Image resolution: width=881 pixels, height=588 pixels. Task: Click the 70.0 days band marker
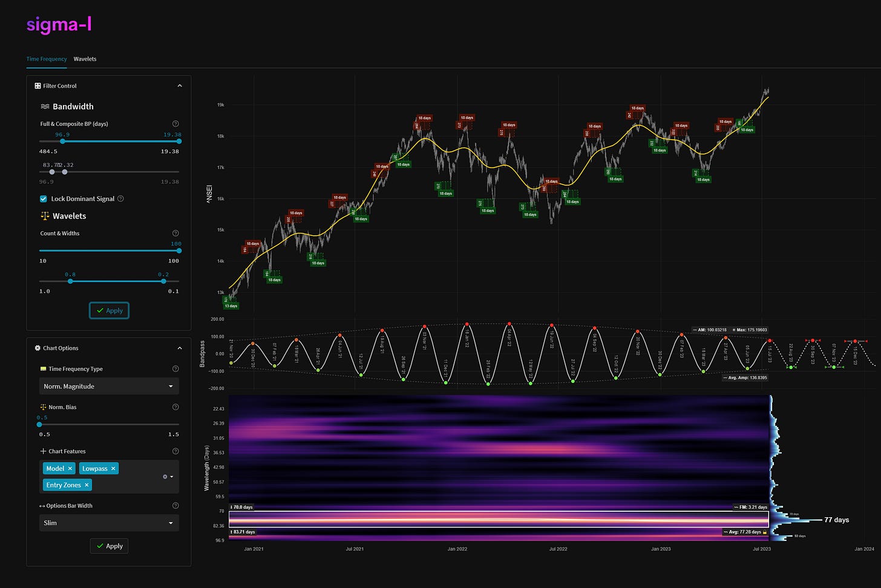pos(242,508)
